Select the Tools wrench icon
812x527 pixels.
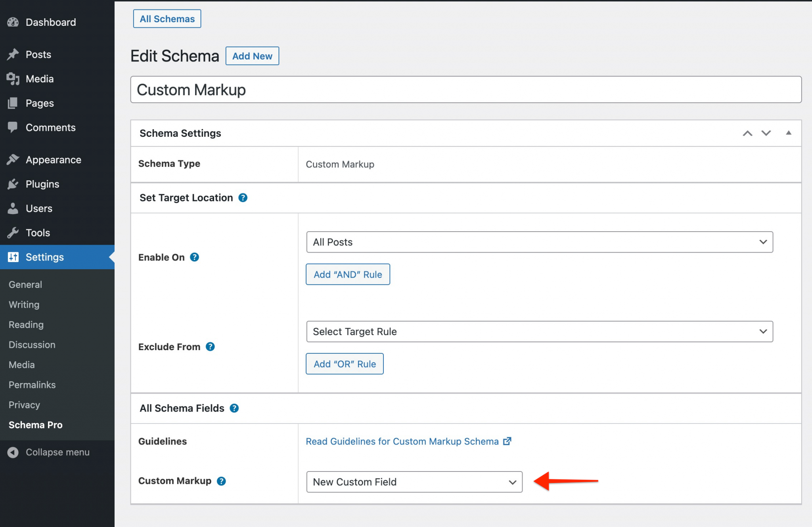pos(13,233)
